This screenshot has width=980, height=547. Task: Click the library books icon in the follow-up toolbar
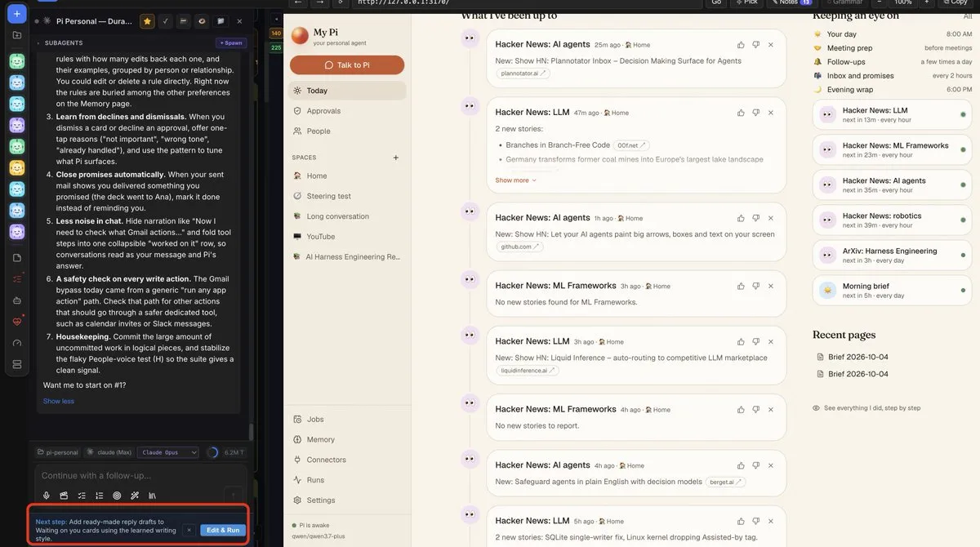point(152,496)
